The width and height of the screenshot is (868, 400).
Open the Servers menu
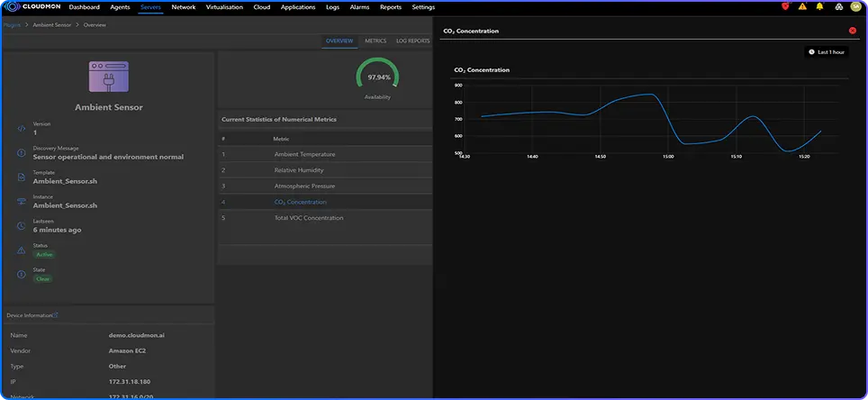[x=150, y=7]
